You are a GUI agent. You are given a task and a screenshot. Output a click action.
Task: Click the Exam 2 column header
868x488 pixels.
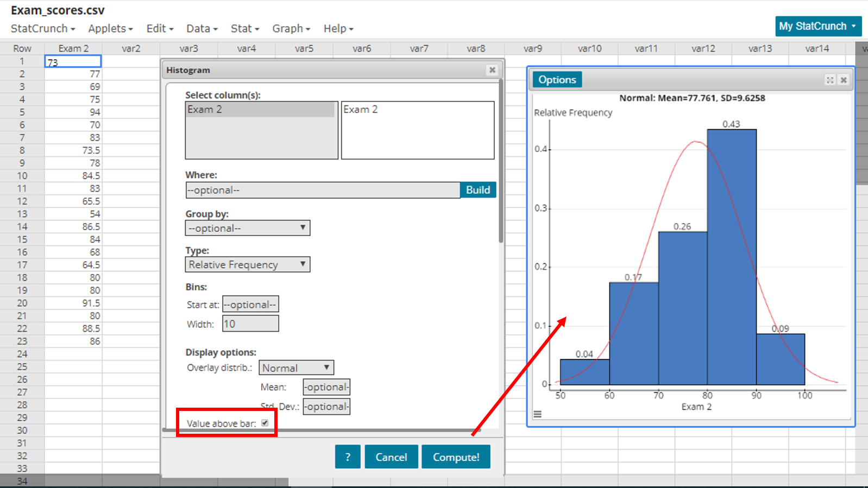pos(73,48)
